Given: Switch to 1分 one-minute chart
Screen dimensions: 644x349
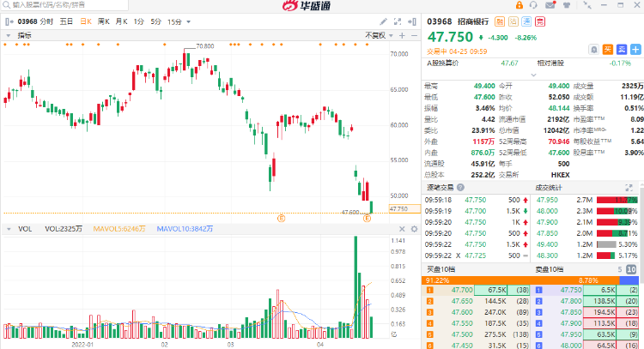Looking at the screenshot, I should 139,21.
